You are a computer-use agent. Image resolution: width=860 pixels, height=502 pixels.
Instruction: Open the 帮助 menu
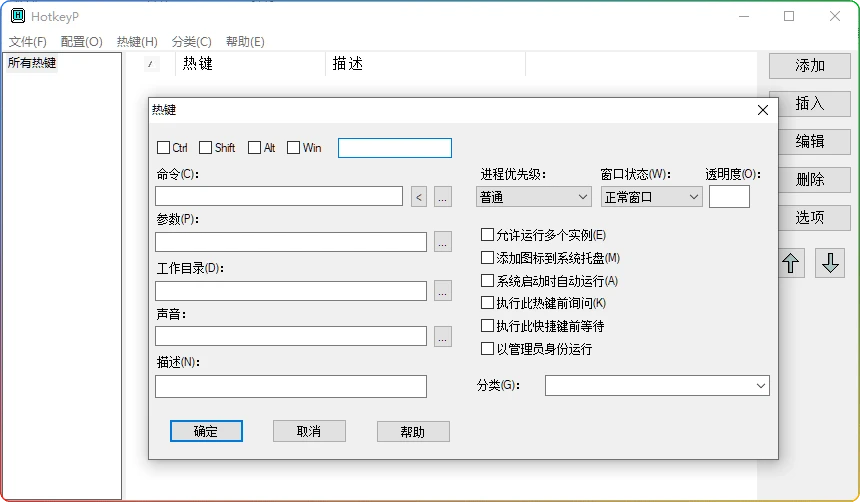[x=245, y=42]
